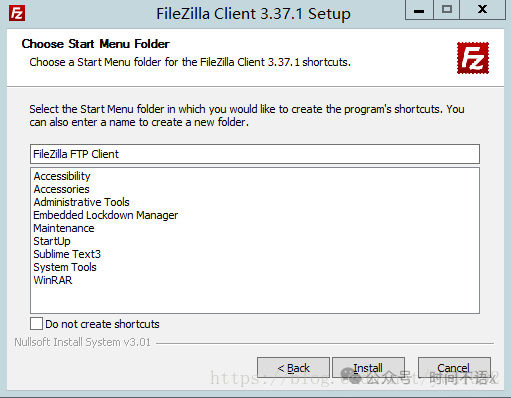
Task: Click the red FileZilla logo in header
Action: tap(473, 58)
